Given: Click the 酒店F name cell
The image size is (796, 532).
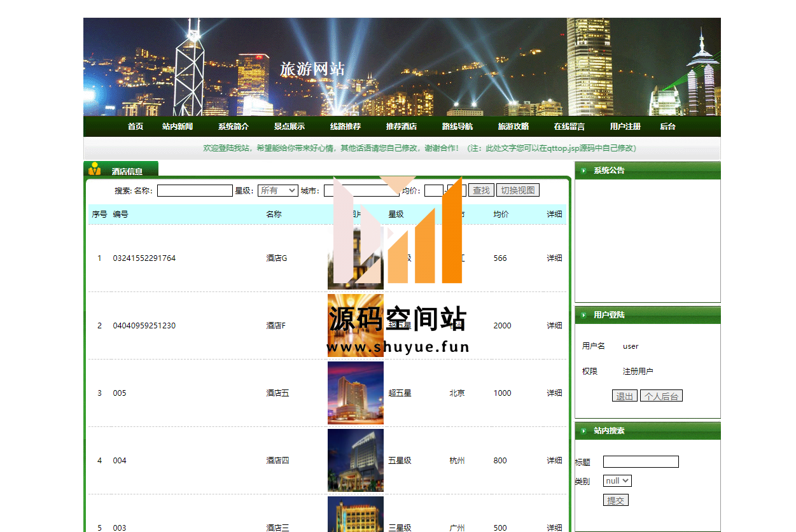Looking at the screenshot, I should point(276,326).
